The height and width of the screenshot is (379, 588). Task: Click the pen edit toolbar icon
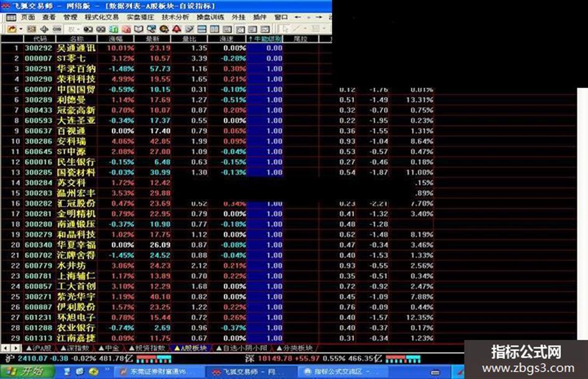tap(189, 29)
